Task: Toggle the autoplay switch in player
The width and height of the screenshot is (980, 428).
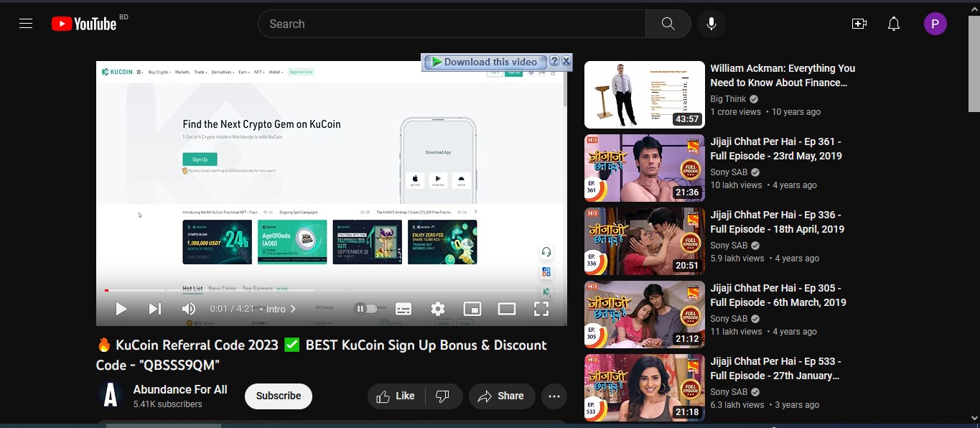Action: pos(366,309)
